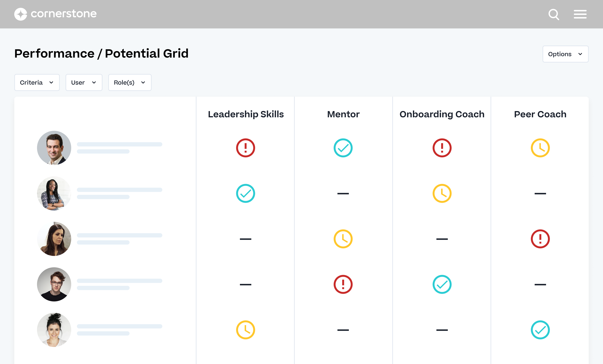Viewport: 603px width, 364px height.
Task: Click the first user's profile photo
Action: click(54, 148)
